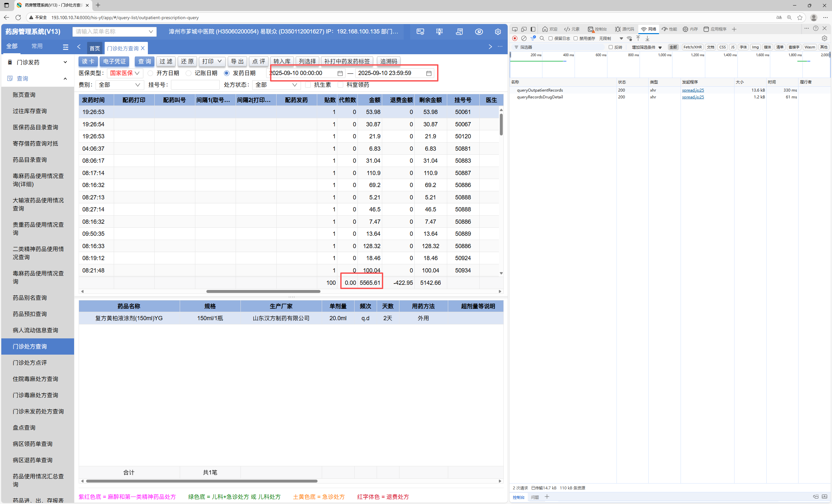Click the 导出 export button
Screen dimensions: 832x504
pyautogui.click(x=237, y=61)
